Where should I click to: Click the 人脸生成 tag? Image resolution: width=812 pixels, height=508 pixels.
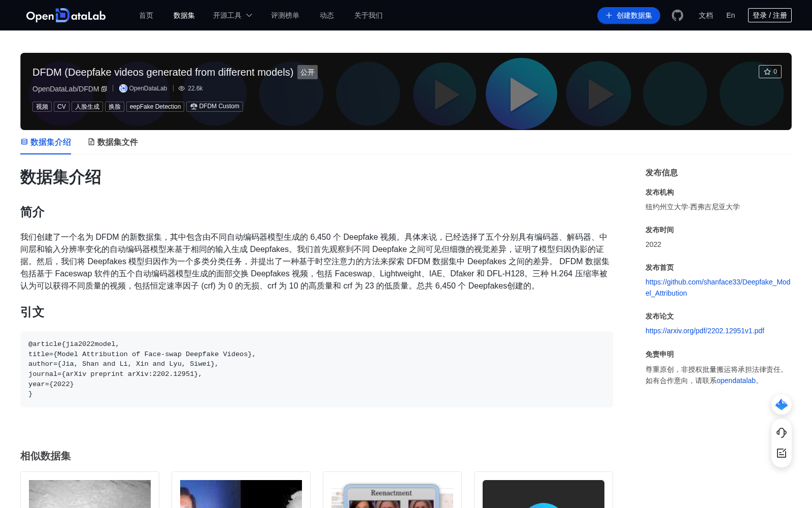[87, 107]
